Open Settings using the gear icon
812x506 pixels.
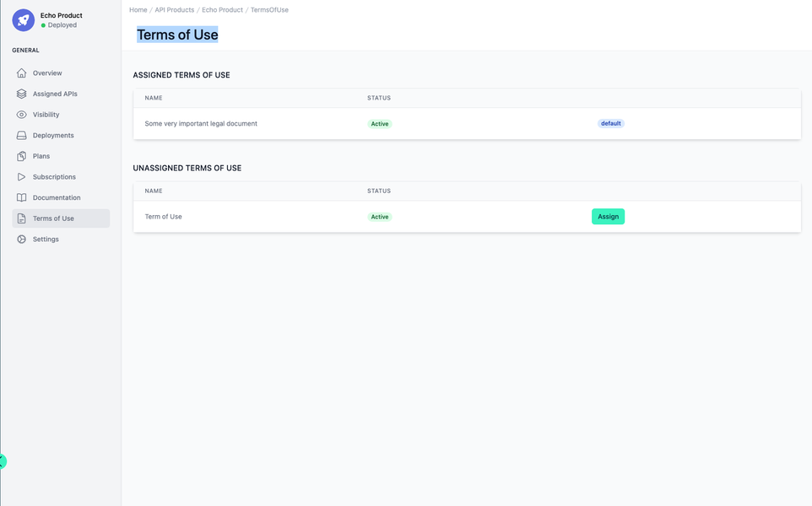pos(20,239)
